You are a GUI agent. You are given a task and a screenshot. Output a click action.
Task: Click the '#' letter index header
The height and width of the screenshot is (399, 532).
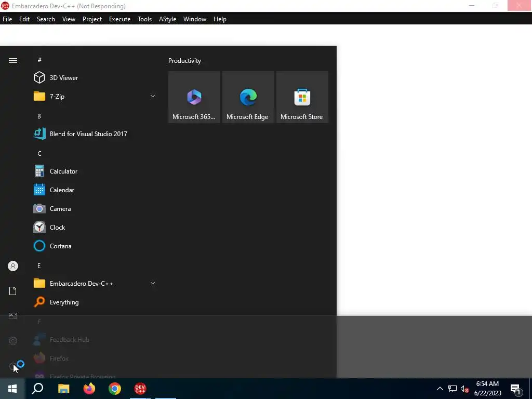tap(39, 60)
